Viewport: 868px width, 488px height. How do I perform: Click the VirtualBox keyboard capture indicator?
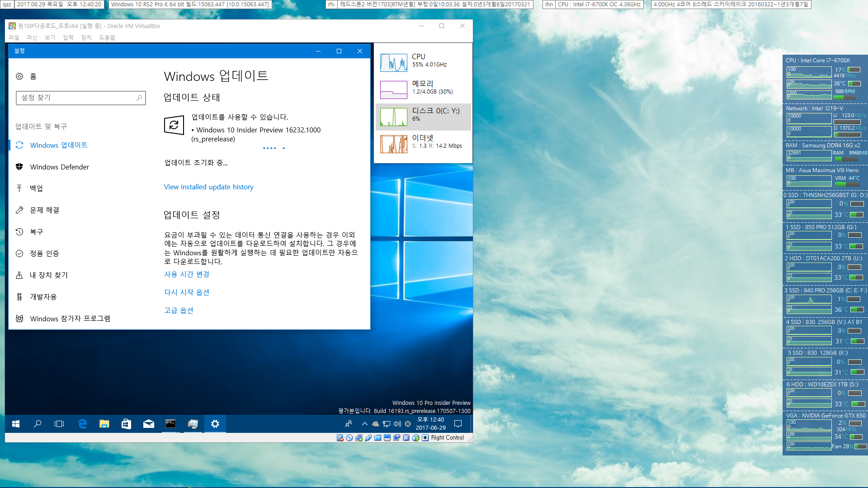tap(425, 438)
